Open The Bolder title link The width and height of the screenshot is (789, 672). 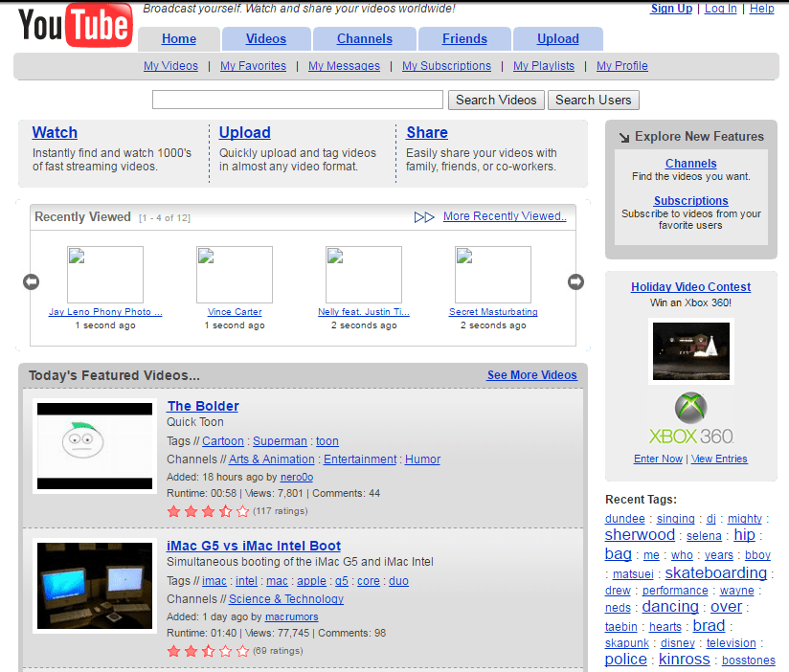pos(203,406)
